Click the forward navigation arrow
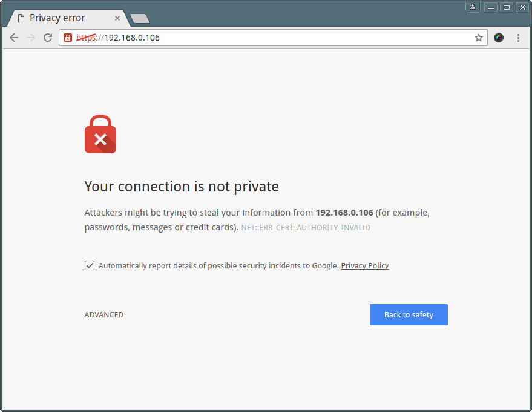The height and width of the screenshot is (412, 532). pyautogui.click(x=31, y=38)
